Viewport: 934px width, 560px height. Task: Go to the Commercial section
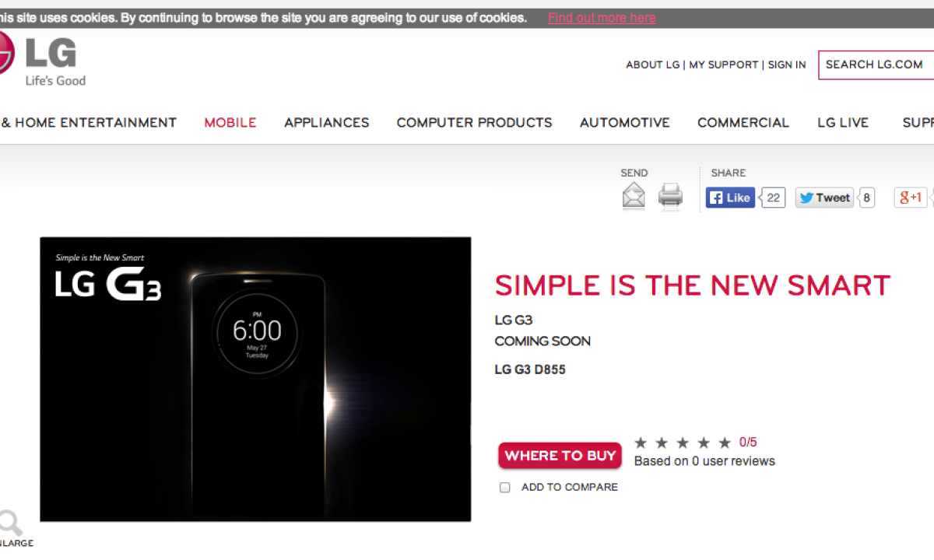pyautogui.click(x=743, y=122)
